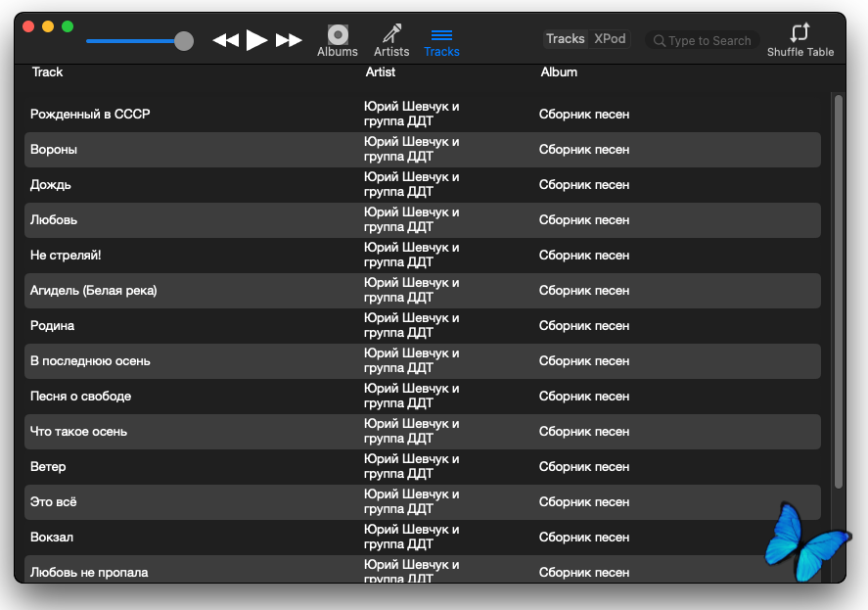This screenshot has width=868, height=610.
Task: Select the track Агидель (Белая река)
Action: [94, 291]
